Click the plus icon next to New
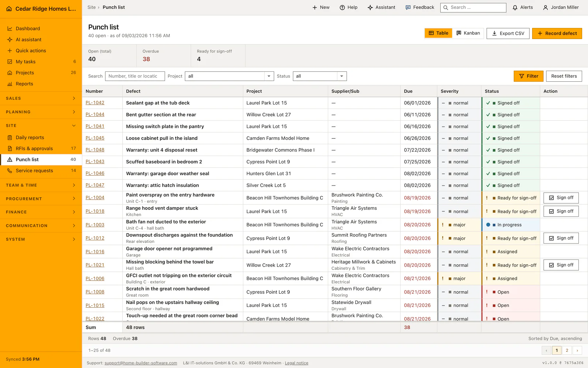Viewport: 588px width, 368px height. (x=315, y=7)
